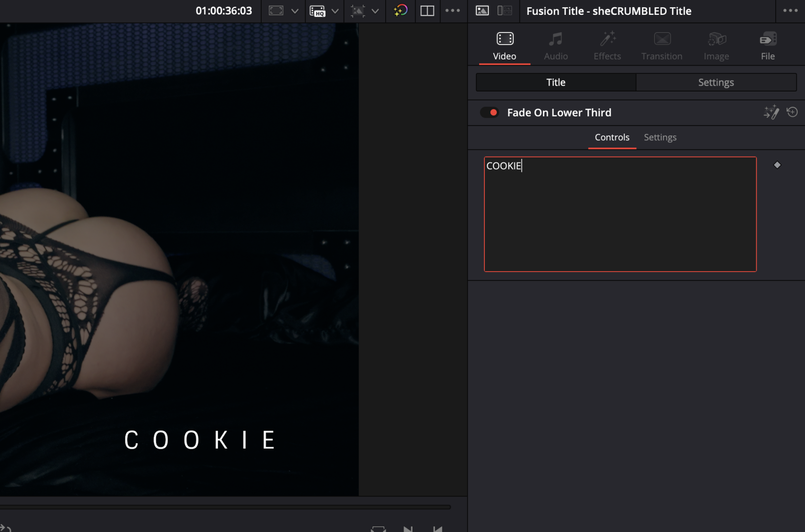Open the Effects inspector tab
The height and width of the screenshot is (532, 805).
click(607, 46)
